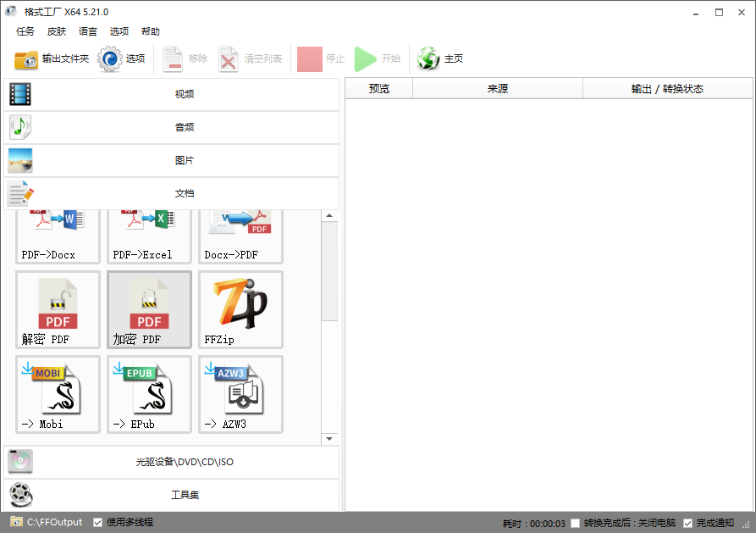Enable shutdown after conversion completes
Viewport: 756px width, 533px height.
tap(576, 522)
